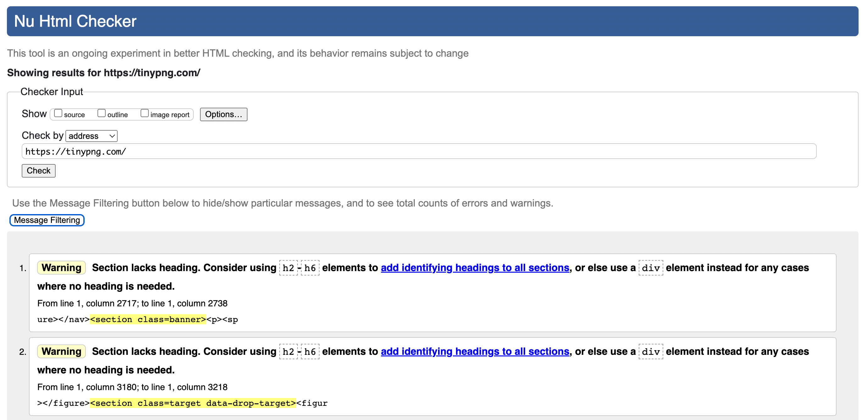
Task: Click the 'div' code in warning 1
Action: [x=651, y=268]
